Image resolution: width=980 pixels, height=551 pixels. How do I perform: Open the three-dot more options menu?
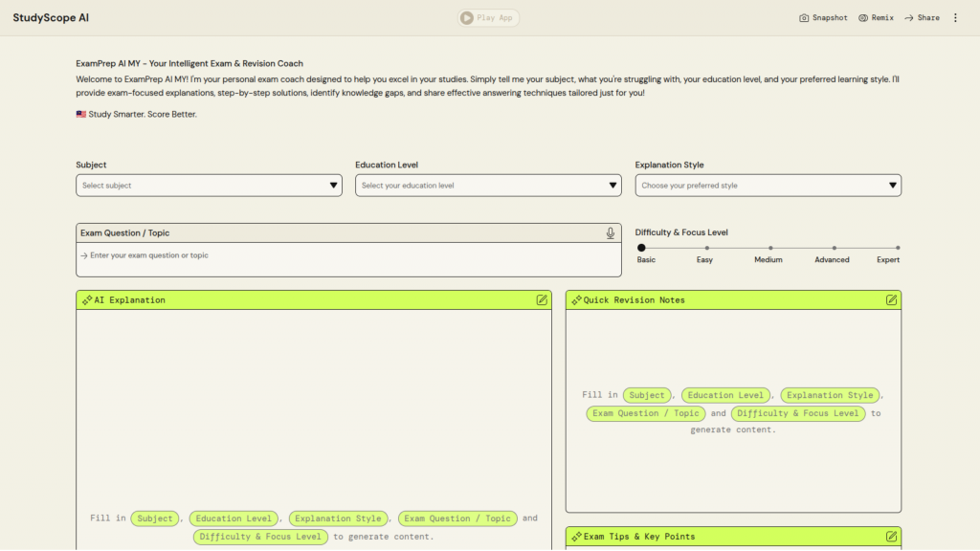[955, 18]
